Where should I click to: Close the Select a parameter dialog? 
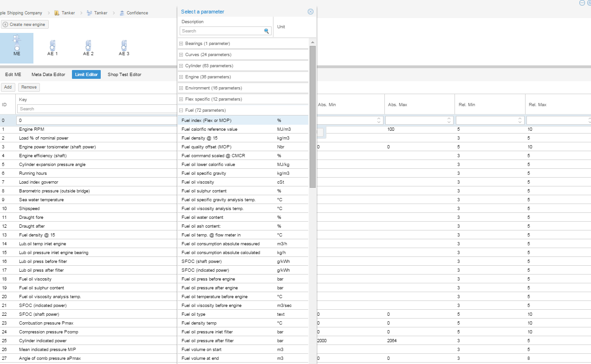click(x=311, y=12)
